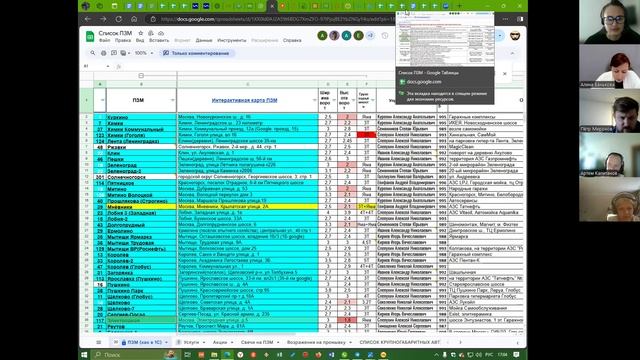This screenshot has width=640, height=360.
Task: Follow the Интерактивная карта ПЗМ link
Action: 244,100
